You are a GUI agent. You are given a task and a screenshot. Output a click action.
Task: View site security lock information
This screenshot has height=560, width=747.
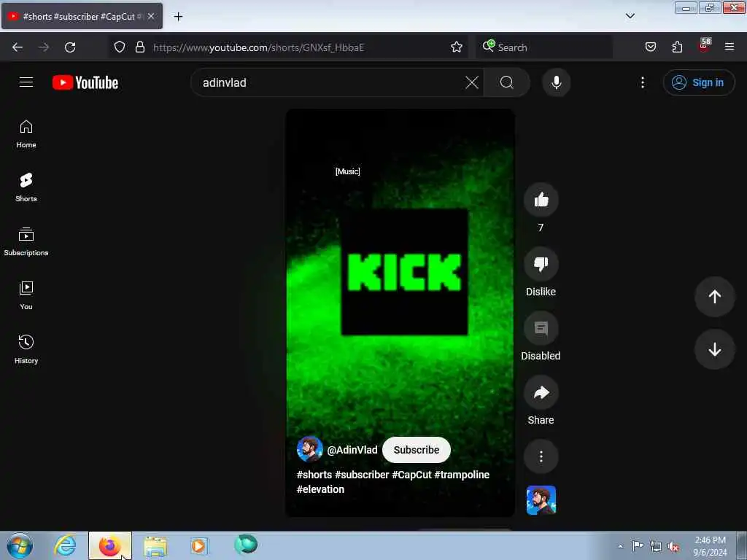point(139,47)
